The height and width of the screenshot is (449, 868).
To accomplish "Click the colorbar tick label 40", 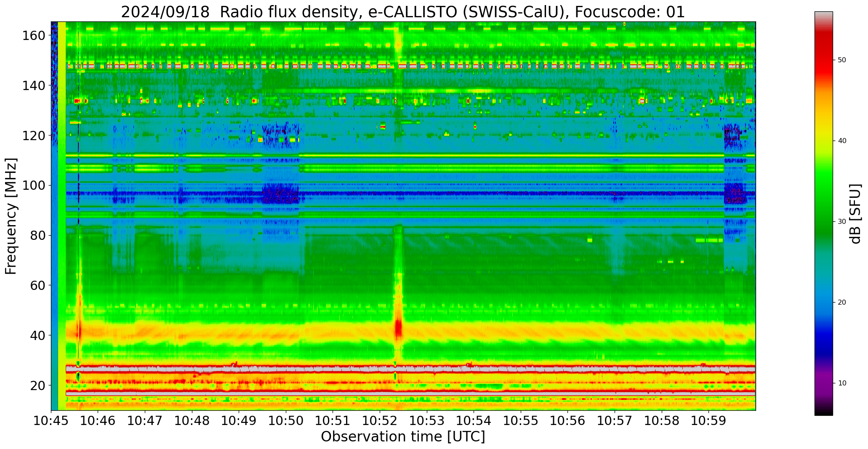I will point(842,141).
